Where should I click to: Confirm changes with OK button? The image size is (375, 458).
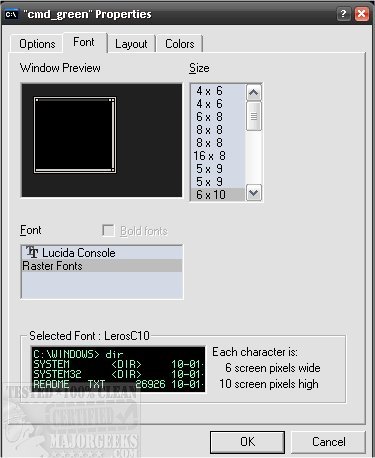[247, 442]
